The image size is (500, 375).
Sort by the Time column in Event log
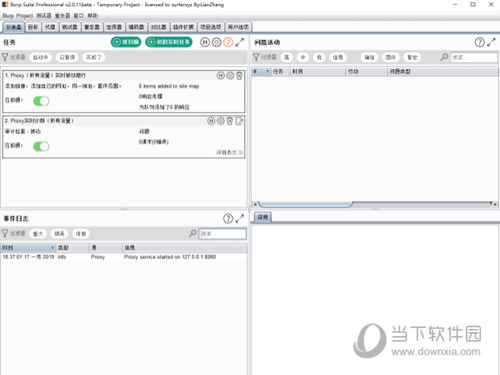[28, 248]
